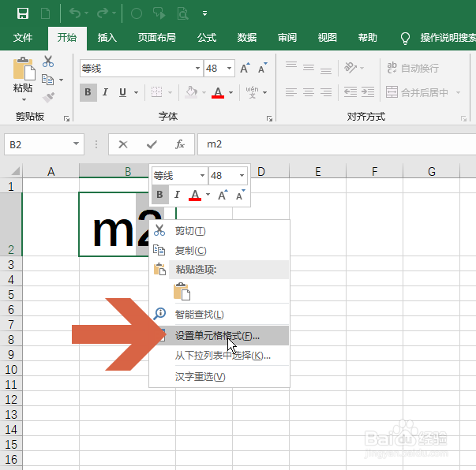The width and height of the screenshot is (476, 470).
Task: Open the ribbon font size 48 dropdown
Action: point(229,69)
